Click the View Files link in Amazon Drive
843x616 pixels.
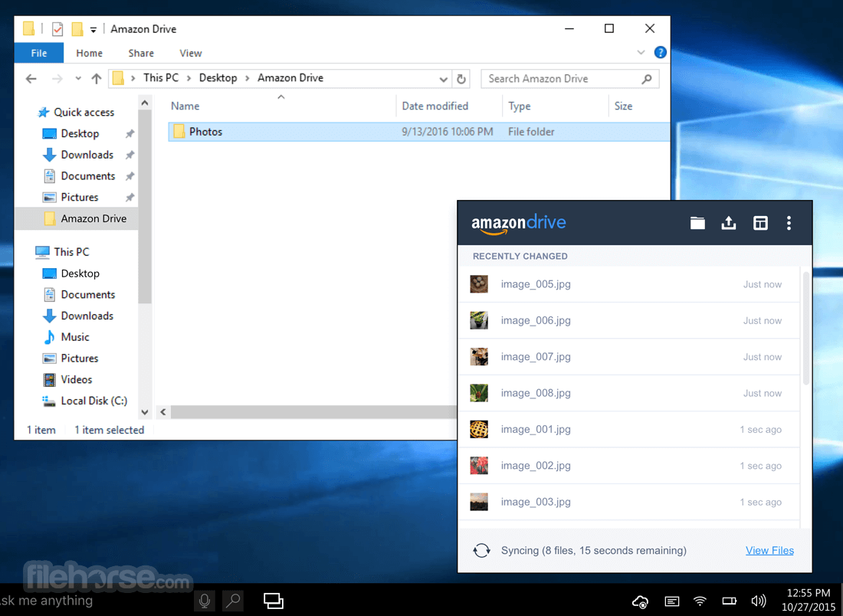(x=769, y=550)
